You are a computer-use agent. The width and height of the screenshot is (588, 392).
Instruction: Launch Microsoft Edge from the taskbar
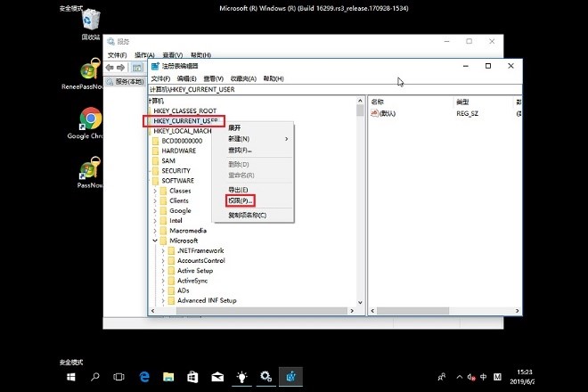tap(144, 377)
